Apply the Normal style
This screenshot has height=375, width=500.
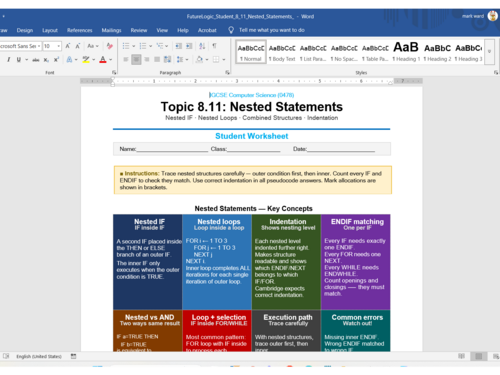tap(251, 52)
